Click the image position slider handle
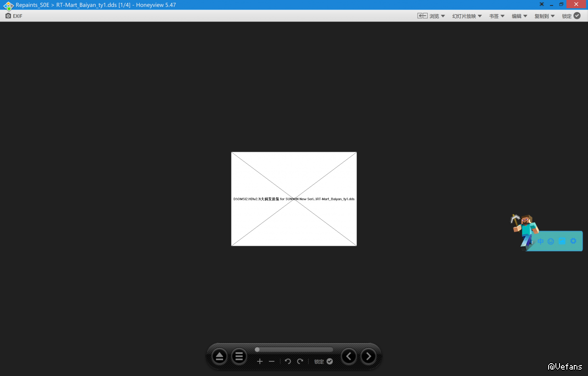 coord(257,349)
